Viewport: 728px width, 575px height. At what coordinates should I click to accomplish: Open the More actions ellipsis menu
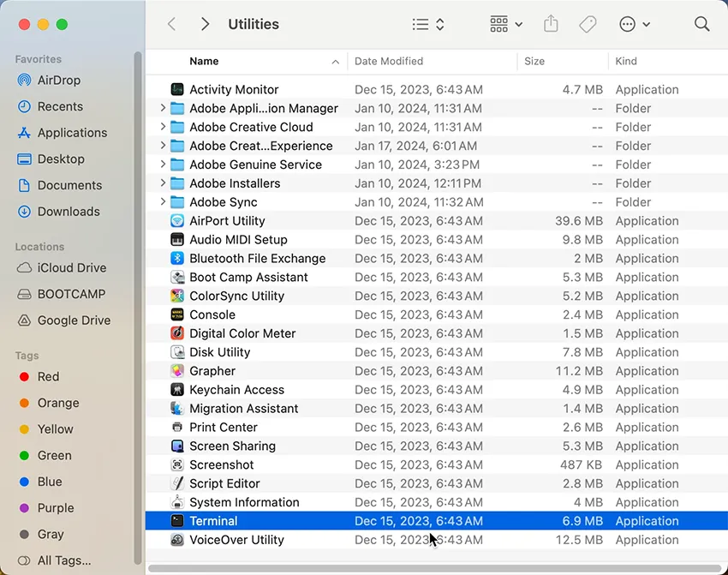pyautogui.click(x=634, y=24)
